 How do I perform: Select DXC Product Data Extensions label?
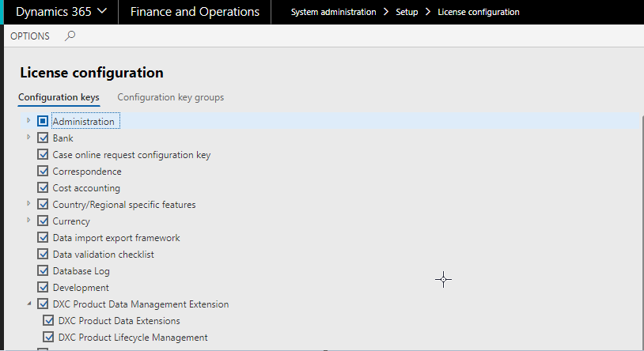point(119,321)
